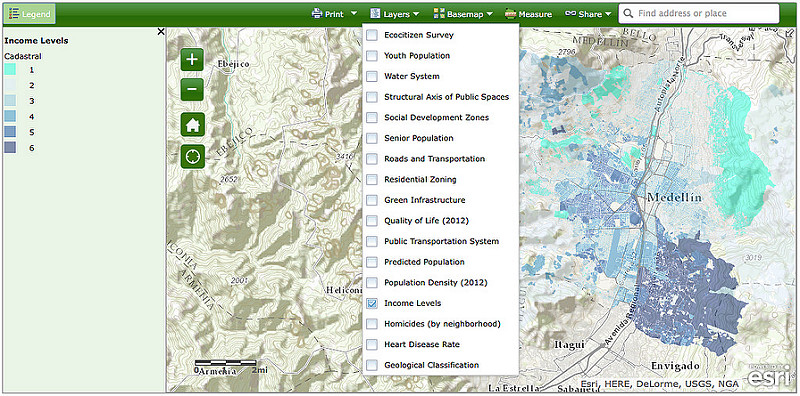Screen dimensions: 800x396
Task: Click the Basemap grid icon
Action: (x=439, y=14)
